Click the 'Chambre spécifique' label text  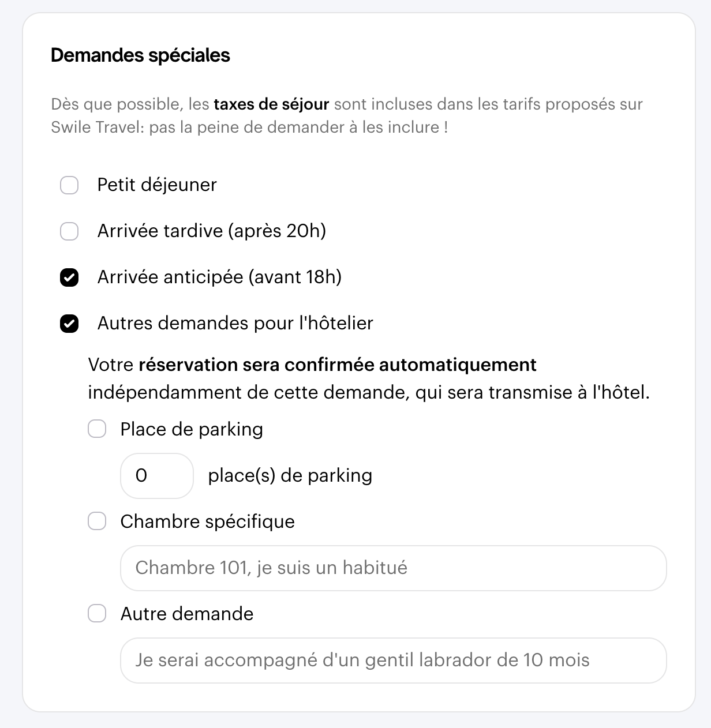pos(207,521)
